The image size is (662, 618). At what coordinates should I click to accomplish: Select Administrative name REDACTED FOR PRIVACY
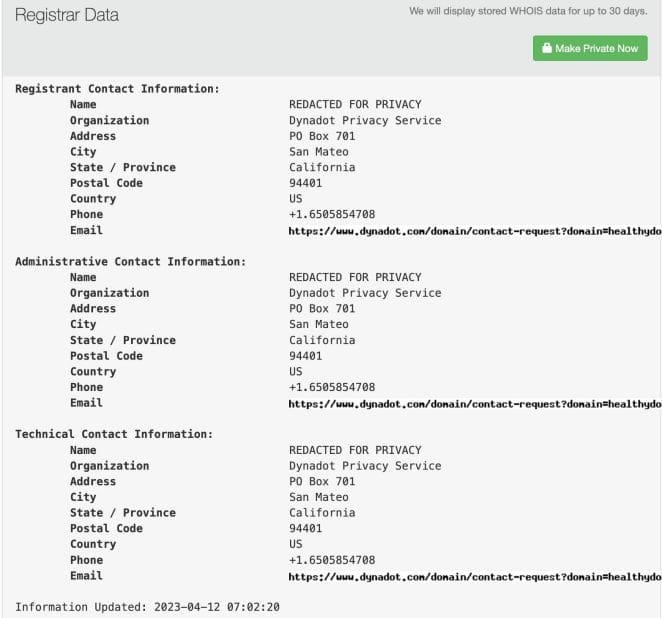355,277
